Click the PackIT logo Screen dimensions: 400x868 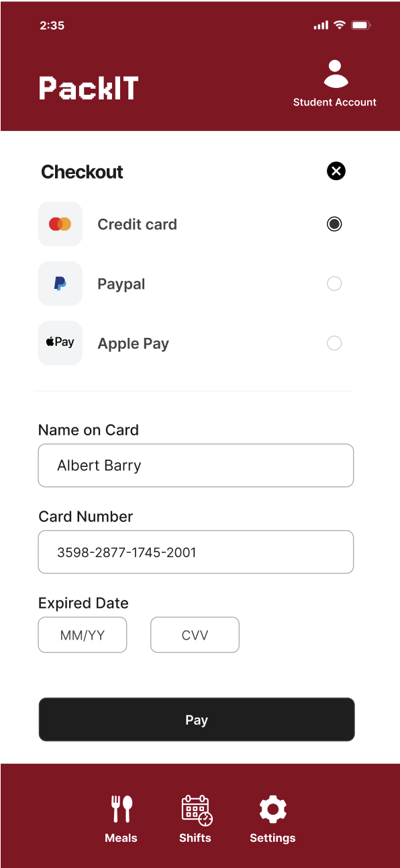[x=88, y=87]
